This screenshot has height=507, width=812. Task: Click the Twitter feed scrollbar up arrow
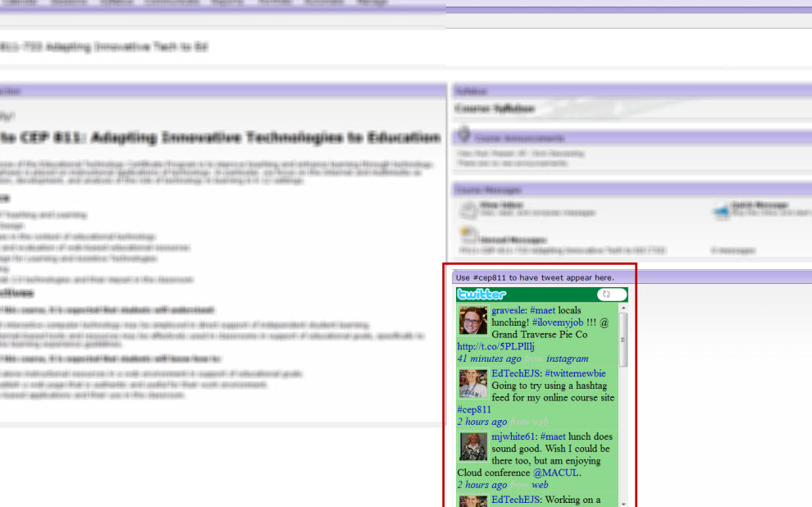(x=623, y=308)
